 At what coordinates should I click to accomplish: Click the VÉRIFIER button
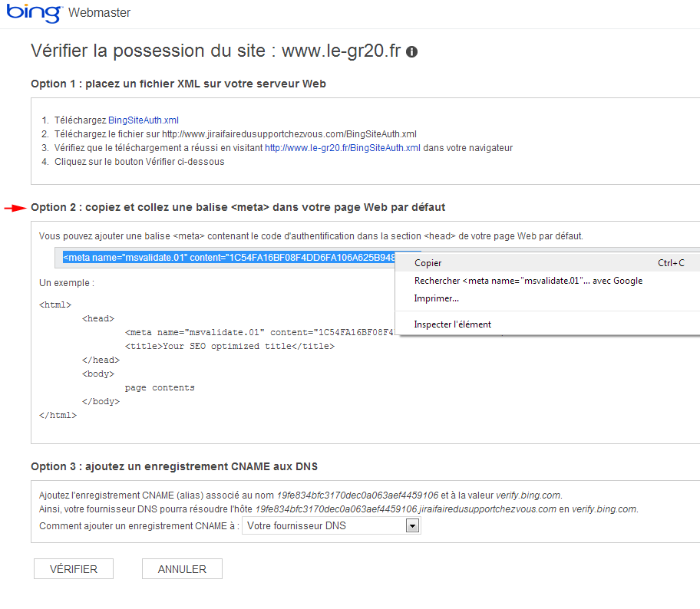[x=74, y=569]
